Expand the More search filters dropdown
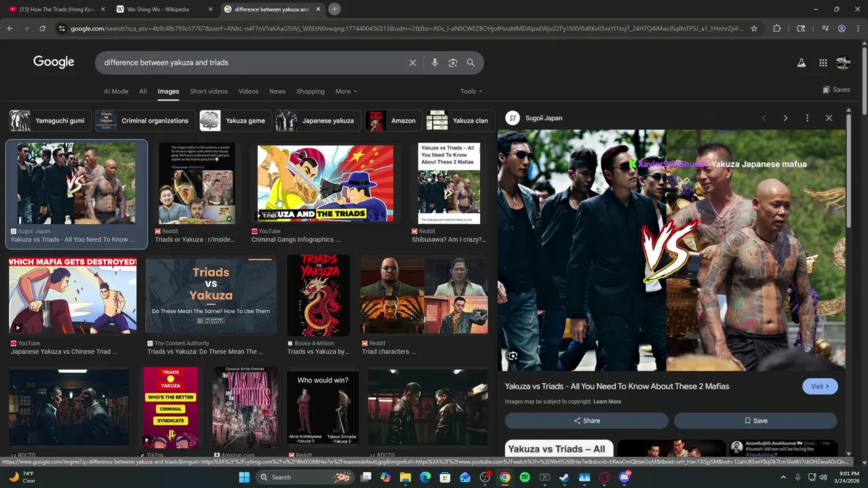The image size is (868, 488). (x=346, y=91)
